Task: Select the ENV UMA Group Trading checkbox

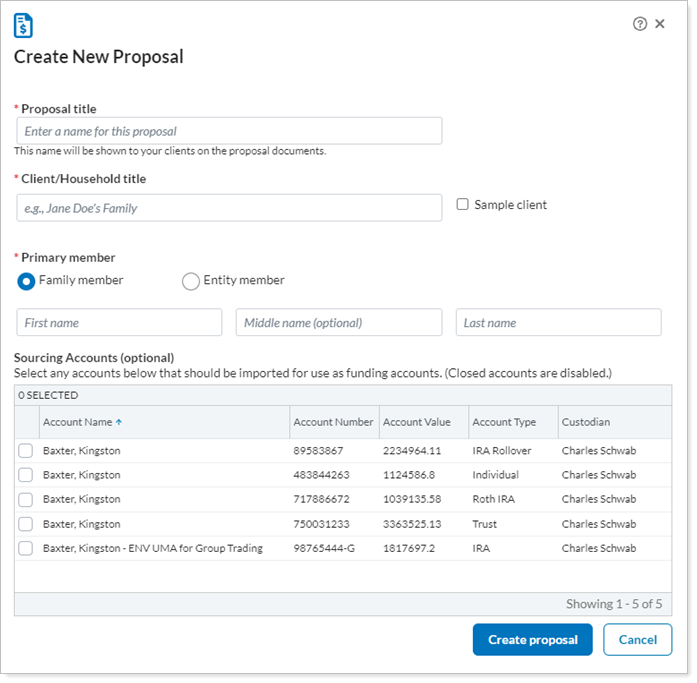Action: pyautogui.click(x=26, y=548)
